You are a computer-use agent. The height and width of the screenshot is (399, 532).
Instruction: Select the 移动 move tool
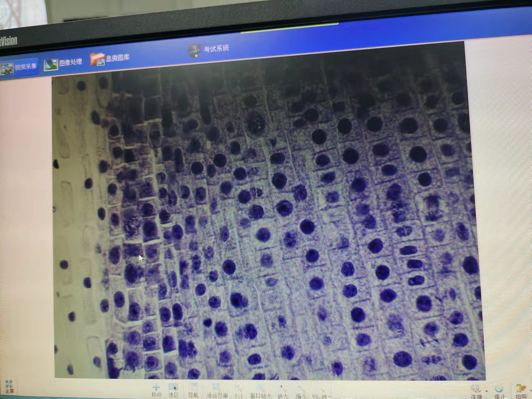point(157,390)
